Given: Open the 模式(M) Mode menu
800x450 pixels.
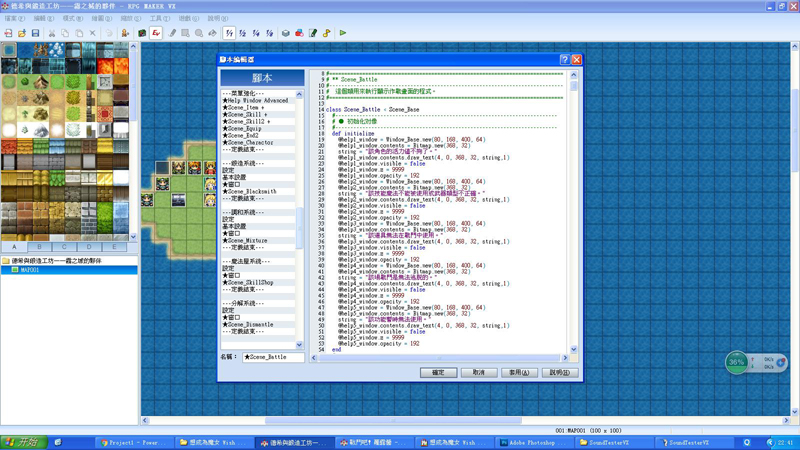Looking at the screenshot, I should pyautogui.click(x=72, y=18).
